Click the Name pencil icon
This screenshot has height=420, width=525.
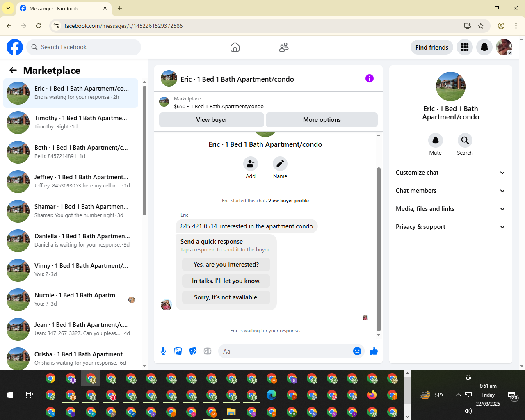coord(280,164)
